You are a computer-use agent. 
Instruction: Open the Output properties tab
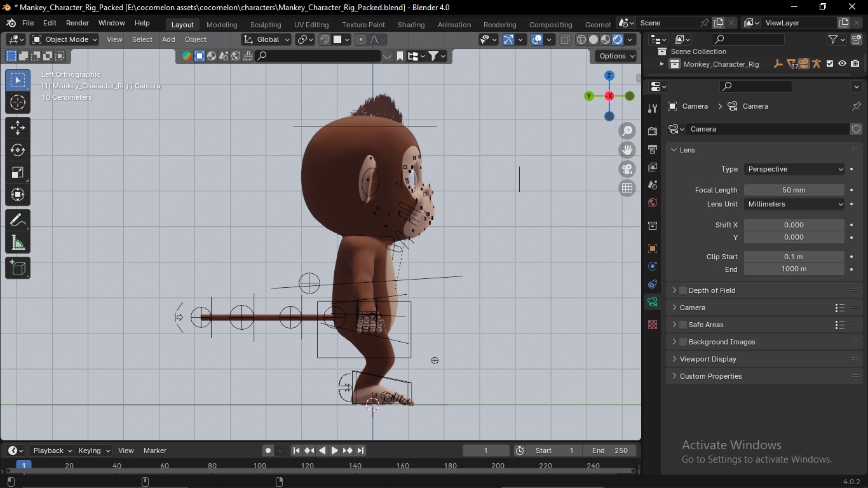point(653,149)
